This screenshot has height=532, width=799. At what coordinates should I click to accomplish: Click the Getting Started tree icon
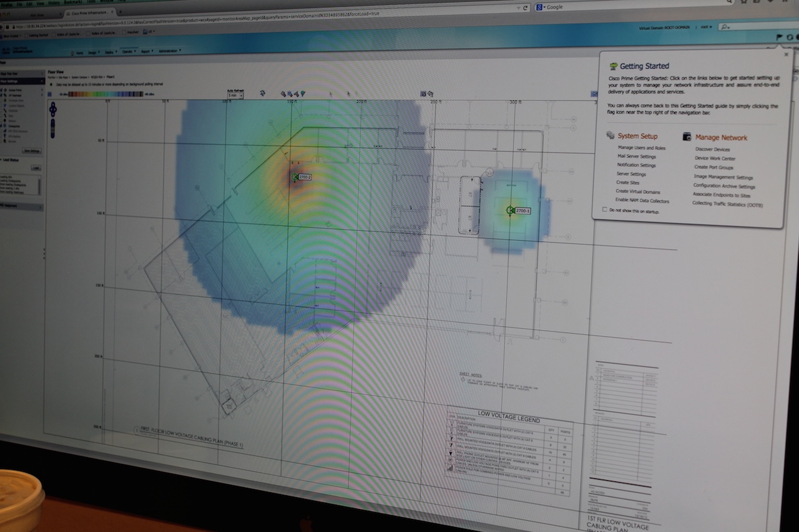tap(613, 65)
